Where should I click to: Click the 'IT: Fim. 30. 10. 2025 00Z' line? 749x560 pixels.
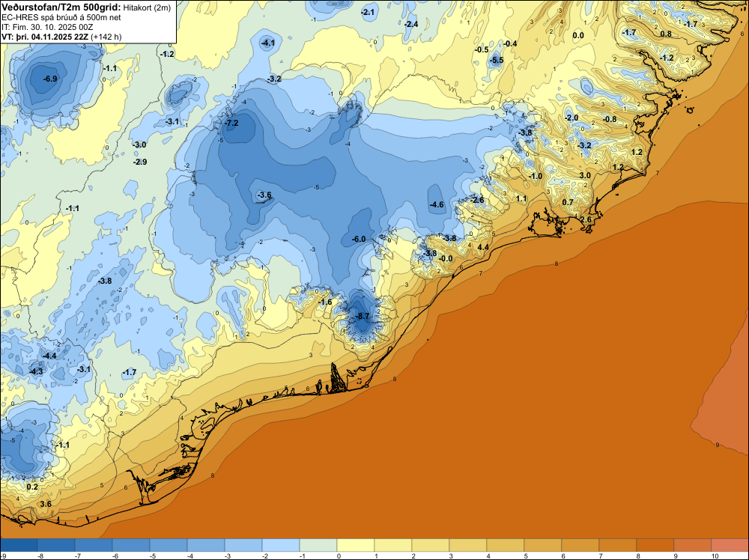tap(46, 27)
